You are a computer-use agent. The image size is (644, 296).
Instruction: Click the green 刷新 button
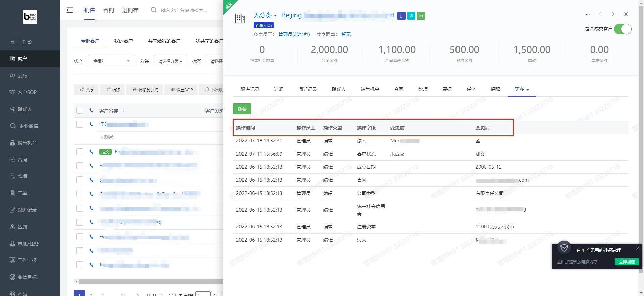[242, 109]
